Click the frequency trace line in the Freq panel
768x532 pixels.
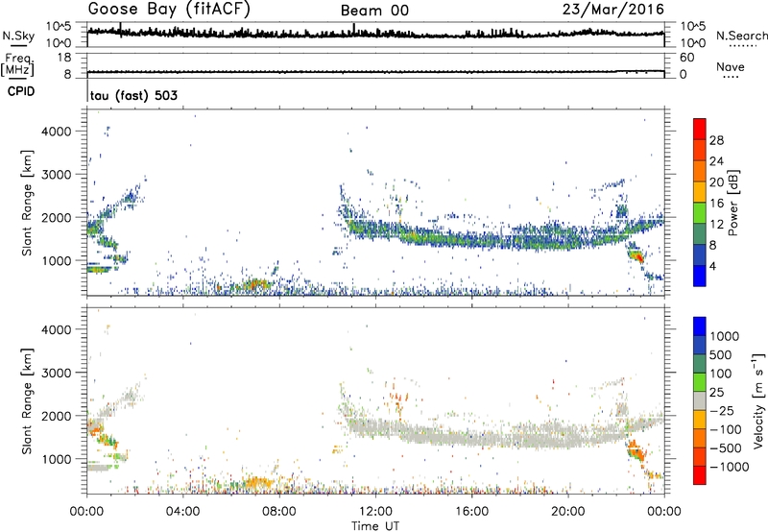point(375,72)
